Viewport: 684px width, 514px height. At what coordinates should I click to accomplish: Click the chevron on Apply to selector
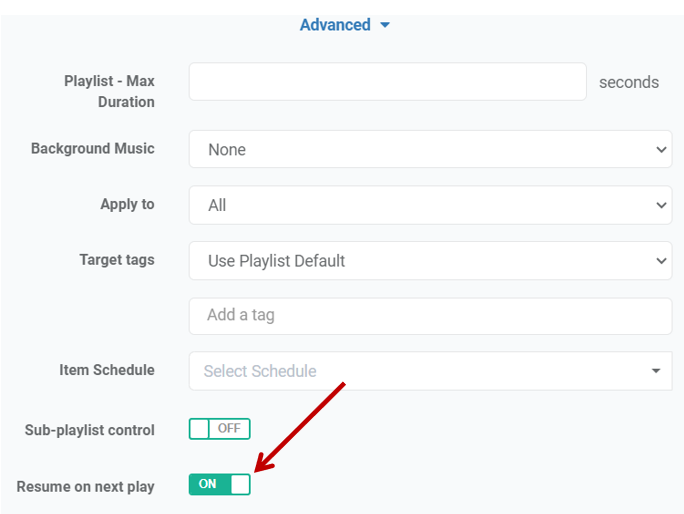point(661,205)
